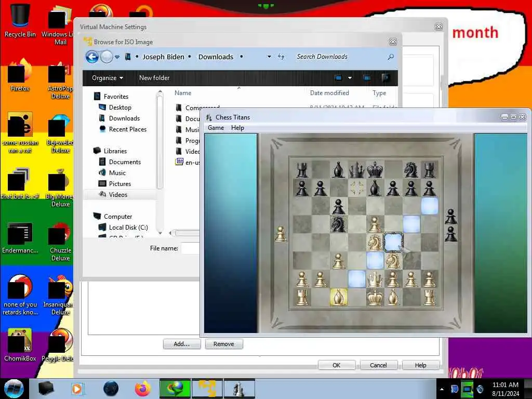Click Help in Virtual Machine Settings
Screen dimensions: 532x399
420,365
